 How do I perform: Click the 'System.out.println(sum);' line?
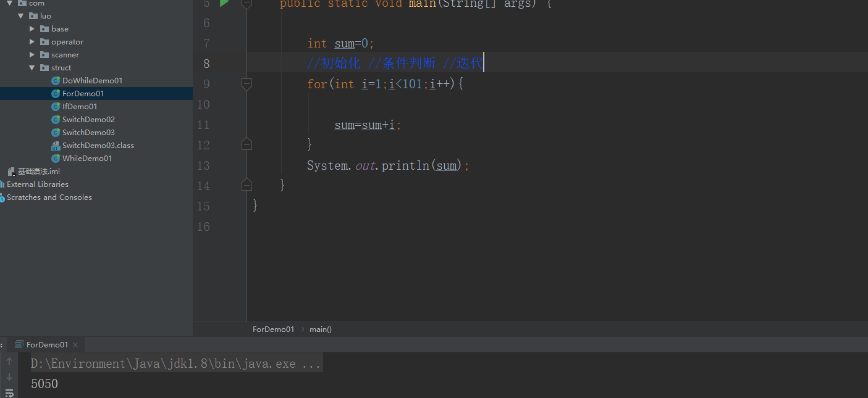389,165
